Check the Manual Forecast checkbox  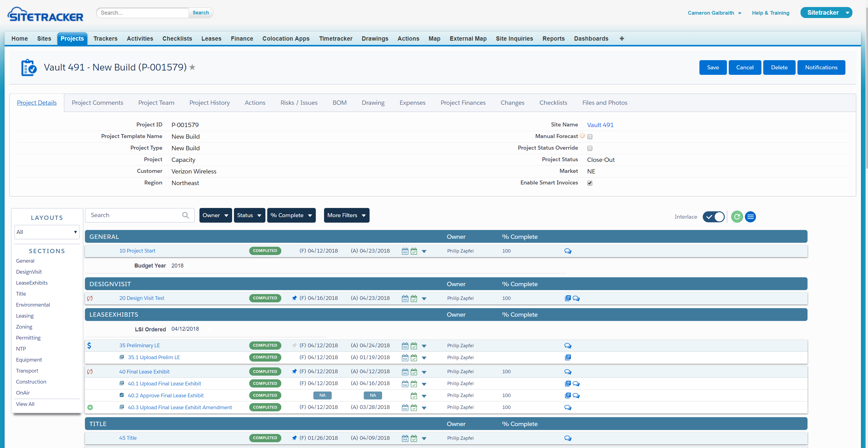[590, 137]
